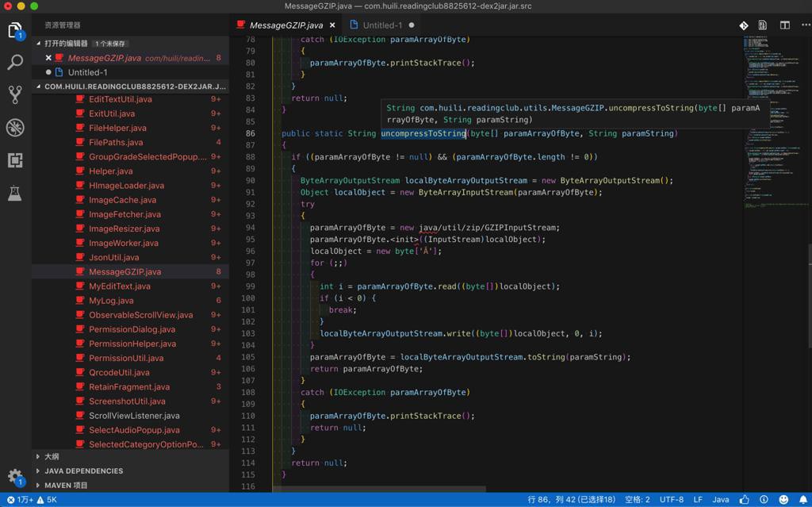The width and height of the screenshot is (812, 507).
Task: Change indentation via 空格: 2 status item
Action: [637, 500]
